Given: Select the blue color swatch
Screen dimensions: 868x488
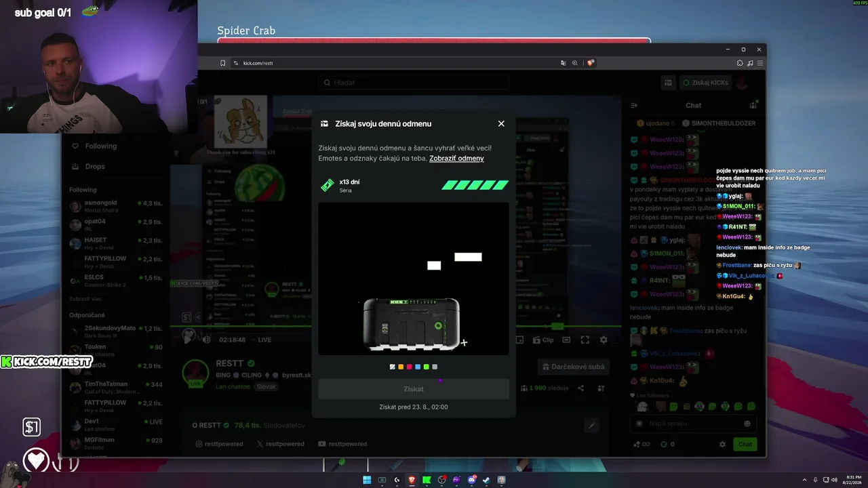Looking at the screenshot, I should [x=418, y=367].
